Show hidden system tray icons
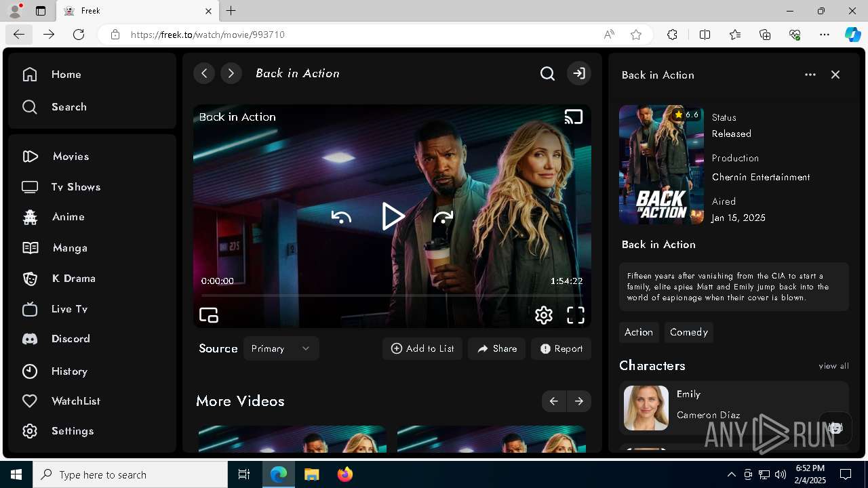Viewport: 868px width, 488px height. pyautogui.click(x=731, y=474)
